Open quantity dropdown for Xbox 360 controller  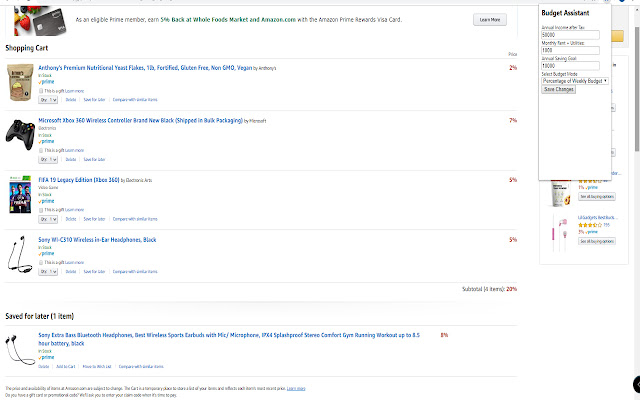48,160
